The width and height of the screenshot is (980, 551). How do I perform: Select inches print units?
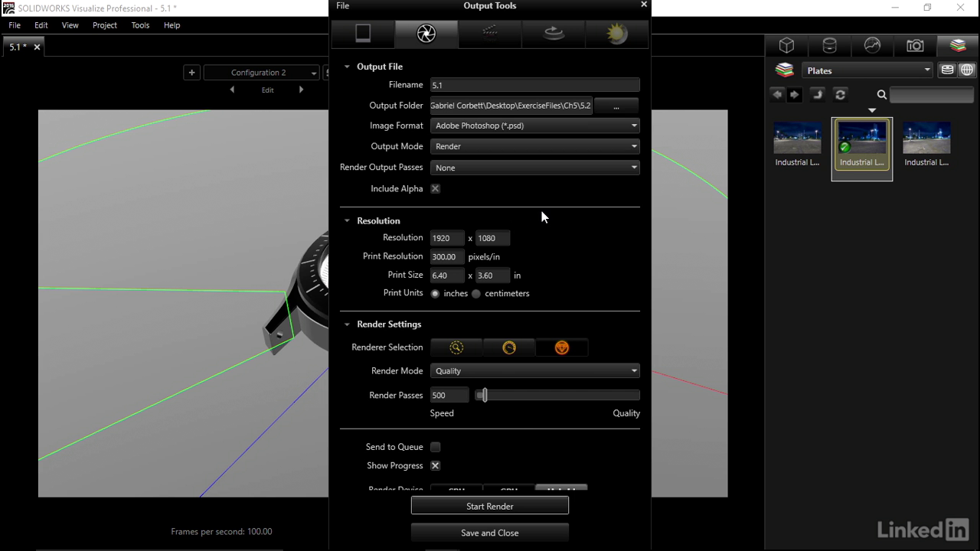tap(435, 294)
